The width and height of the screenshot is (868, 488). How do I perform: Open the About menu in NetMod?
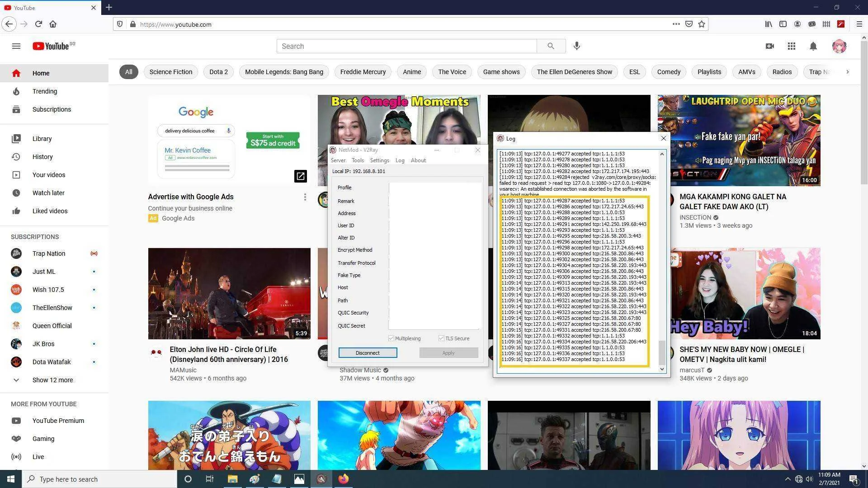(418, 160)
